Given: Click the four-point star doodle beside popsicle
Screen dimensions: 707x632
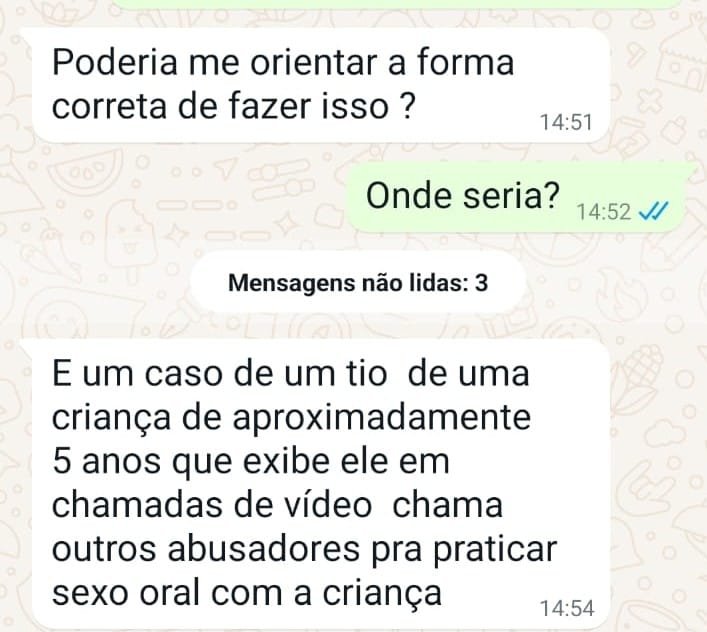Looking at the screenshot, I should [178, 235].
